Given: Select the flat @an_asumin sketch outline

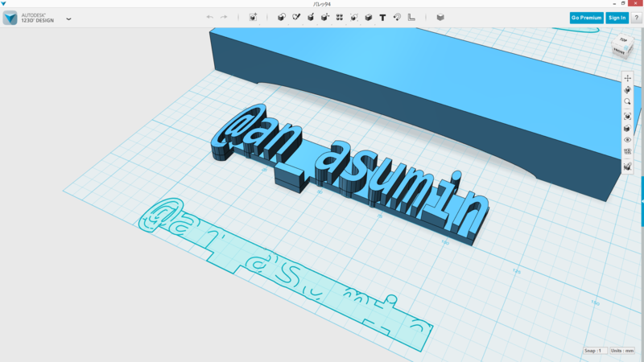Looking at the screenshot, I should (286, 274).
